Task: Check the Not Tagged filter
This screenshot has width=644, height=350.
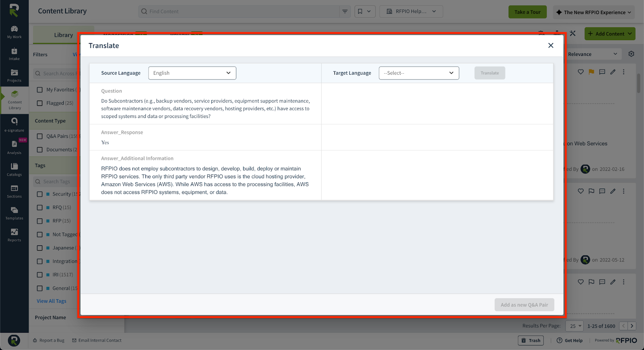Action: [40, 235]
